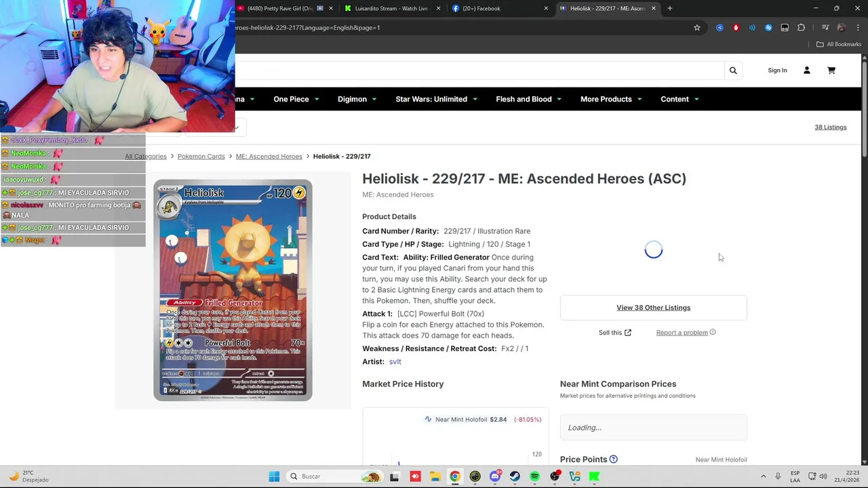Expand the More Products menu
Image resolution: width=868 pixels, height=488 pixels.
point(611,99)
